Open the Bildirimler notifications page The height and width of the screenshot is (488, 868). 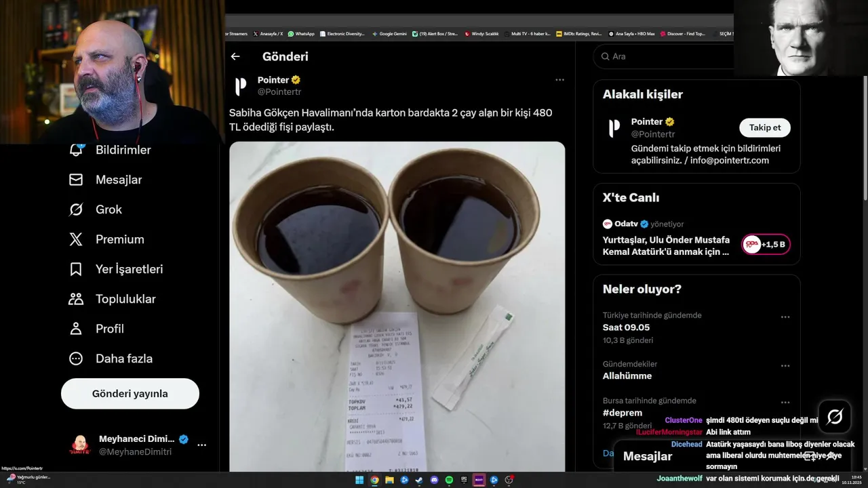[110, 150]
